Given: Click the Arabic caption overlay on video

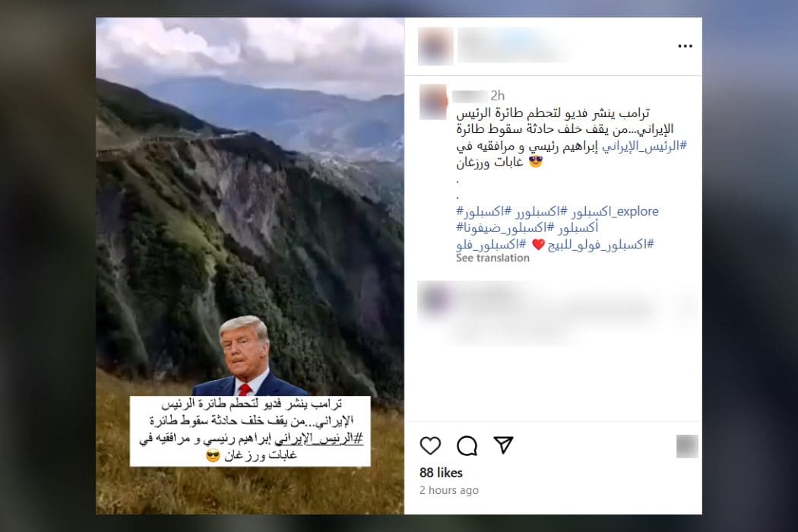Looking at the screenshot, I should pyautogui.click(x=250, y=431).
